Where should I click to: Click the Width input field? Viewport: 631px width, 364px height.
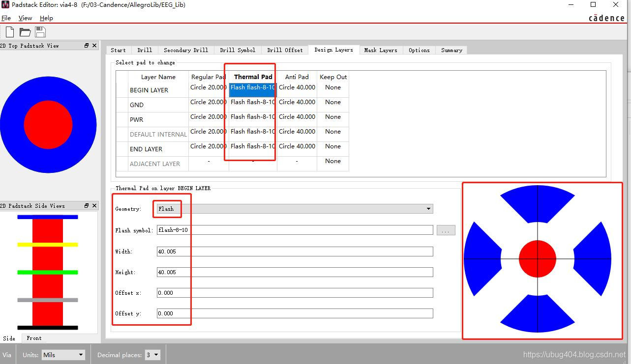(295, 252)
